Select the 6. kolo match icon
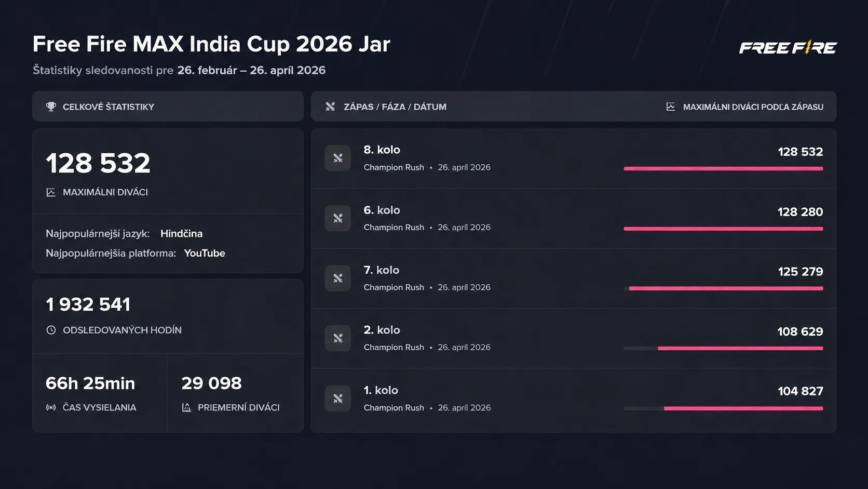Image resolution: width=868 pixels, height=489 pixels. (x=338, y=218)
